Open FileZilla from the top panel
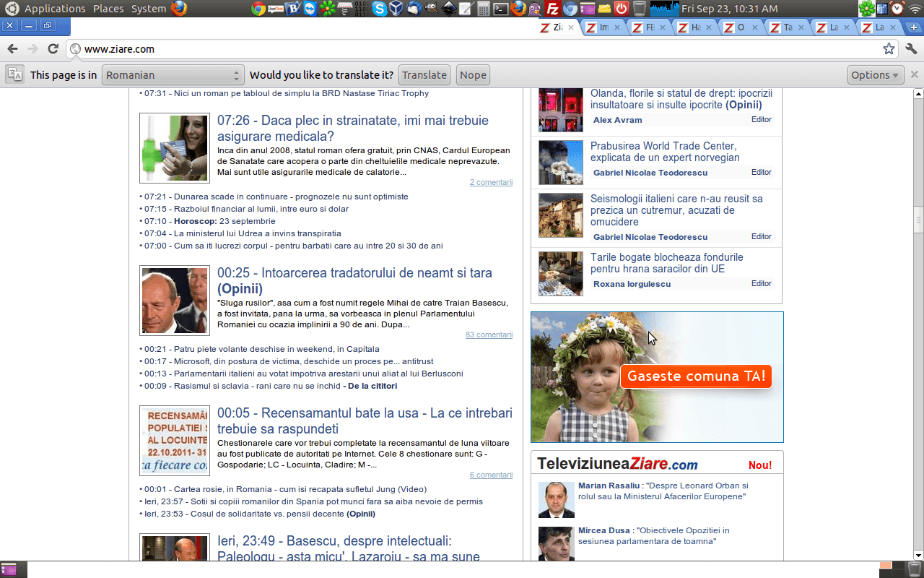The image size is (924, 578). pos(553,9)
